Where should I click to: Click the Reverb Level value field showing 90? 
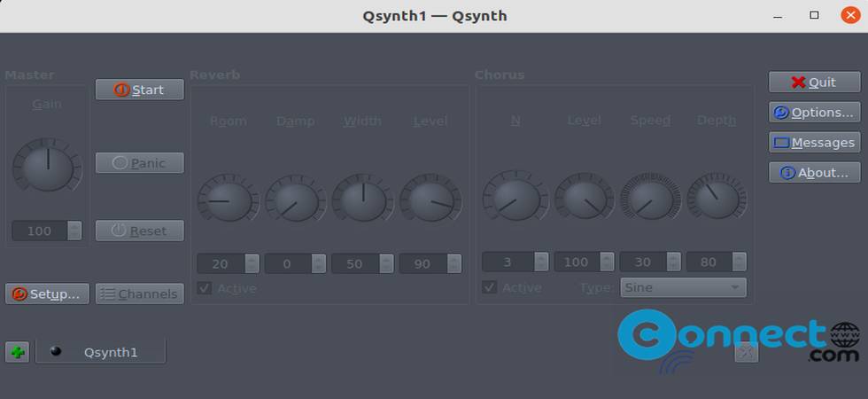click(x=423, y=264)
